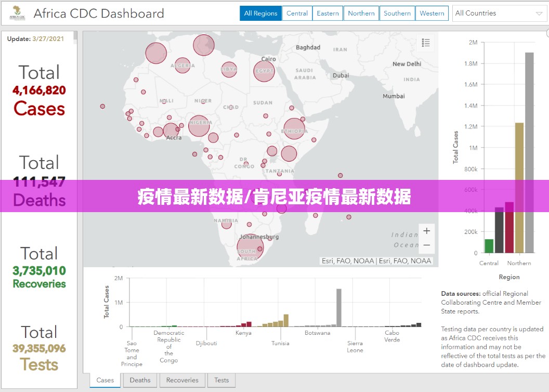Filter by Northern region

pyautogui.click(x=361, y=14)
